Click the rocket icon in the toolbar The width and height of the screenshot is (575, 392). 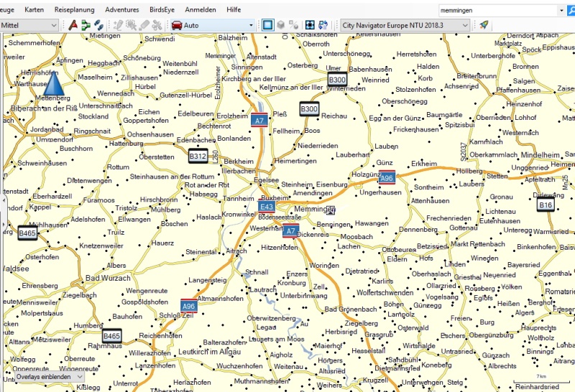pos(484,25)
